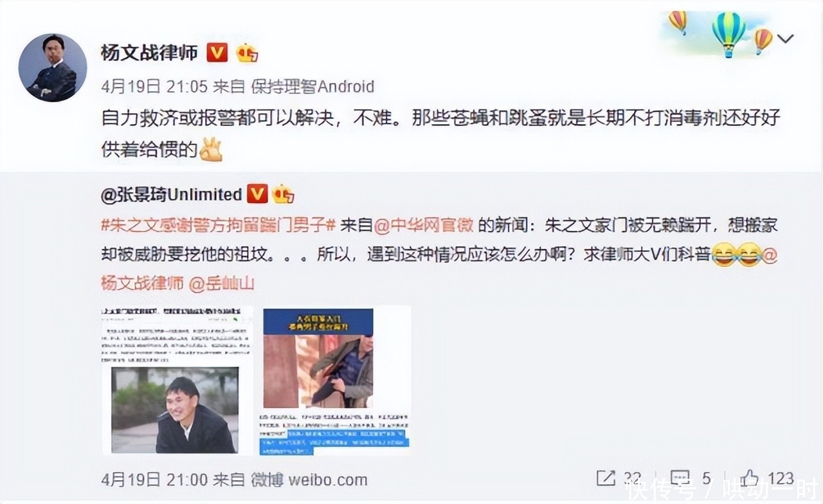View second thumbnail with door-kicking man

pyautogui.click(x=336, y=380)
